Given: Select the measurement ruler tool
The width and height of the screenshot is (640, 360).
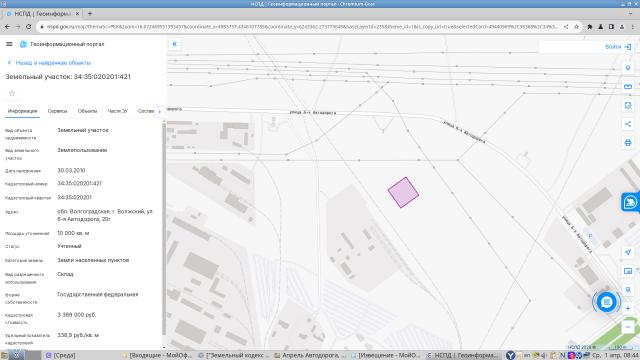Looking at the screenshot, I should pyautogui.click(x=628, y=87).
